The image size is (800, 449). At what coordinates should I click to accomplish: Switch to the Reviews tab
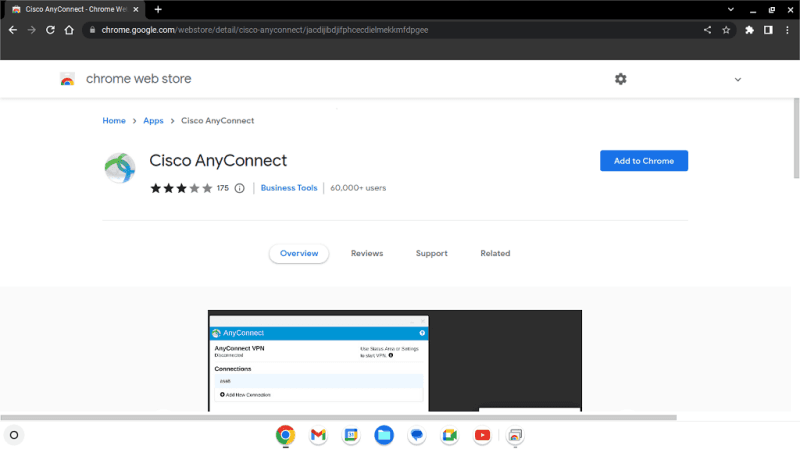pyautogui.click(x=367, y=254)
